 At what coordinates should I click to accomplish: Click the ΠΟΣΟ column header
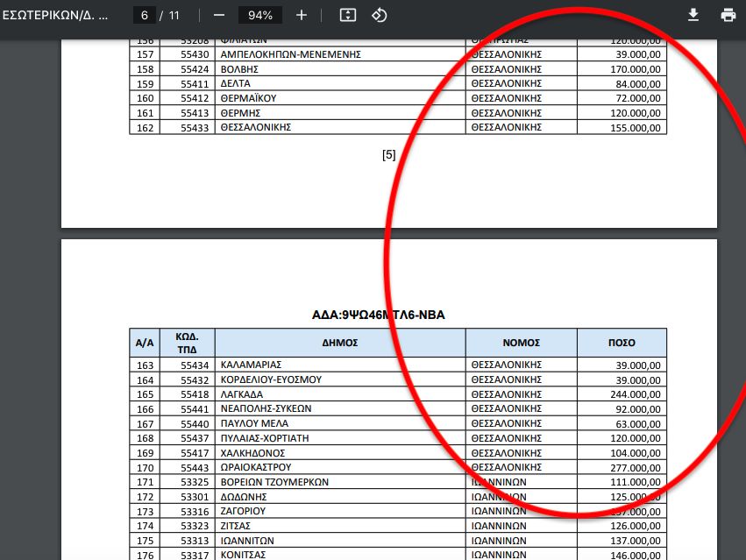click(x=622, y=343)
